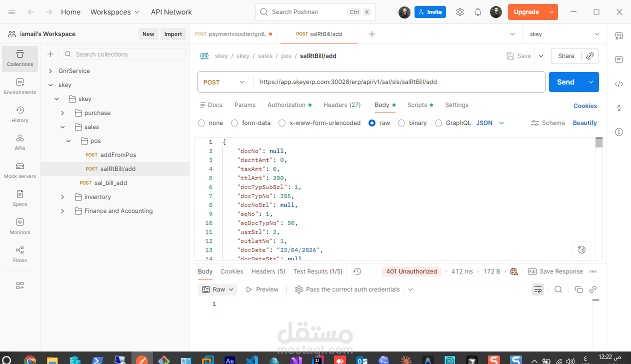
Task: Select the none body type
Action: [x=201, y=123]
